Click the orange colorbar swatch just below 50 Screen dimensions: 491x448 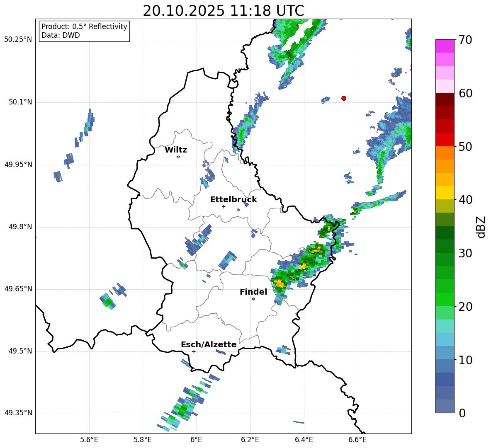(445, 153)
